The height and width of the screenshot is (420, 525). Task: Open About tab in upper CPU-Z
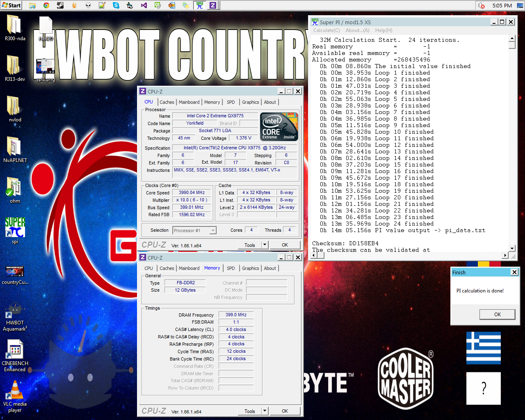[270, 102]
